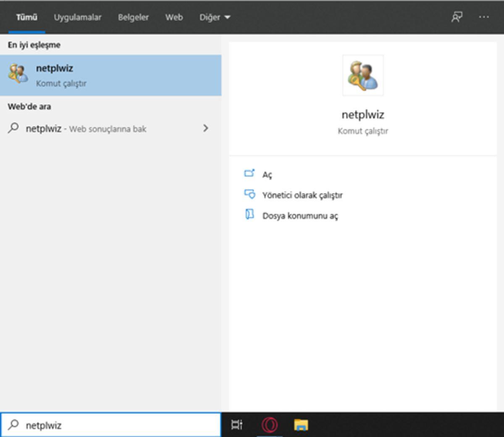Viewport: 504px width, 437px height.
Task: Click the chevron next to web search result
Action: (x=206, y=128)
